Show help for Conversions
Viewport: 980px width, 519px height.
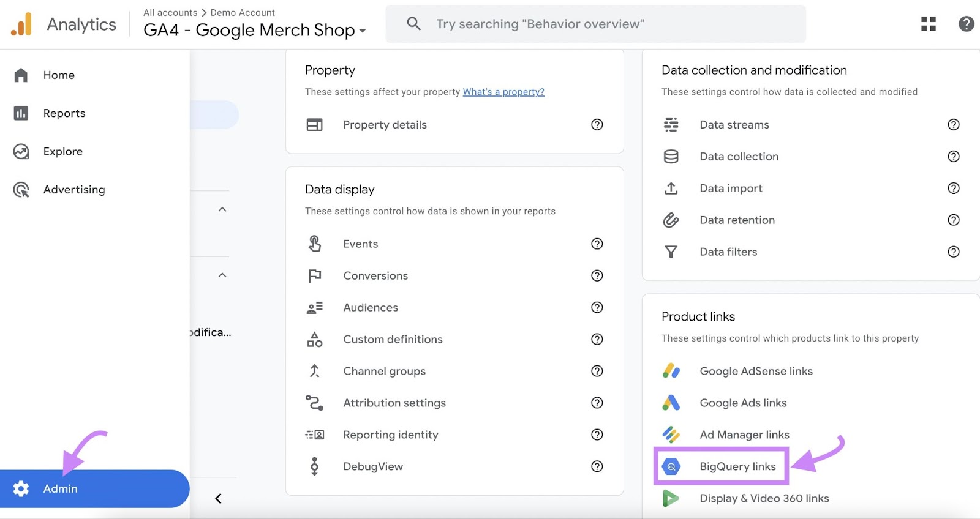click(597, 275)
